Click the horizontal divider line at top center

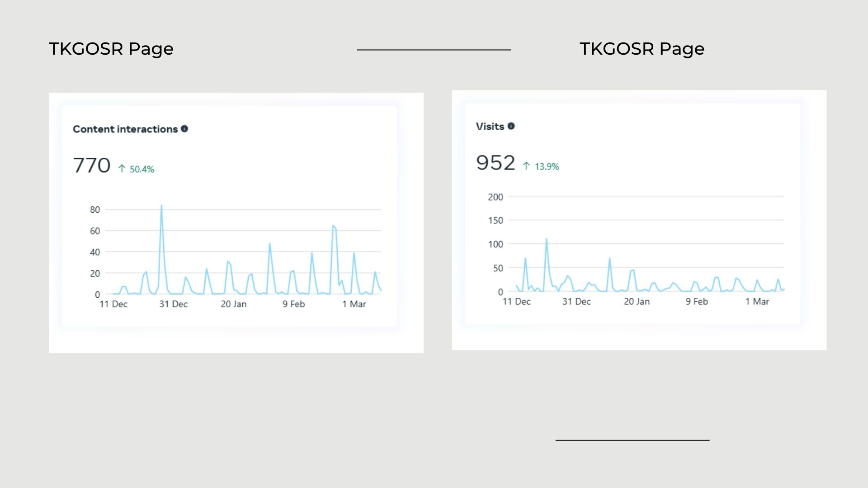coord(434,50)
